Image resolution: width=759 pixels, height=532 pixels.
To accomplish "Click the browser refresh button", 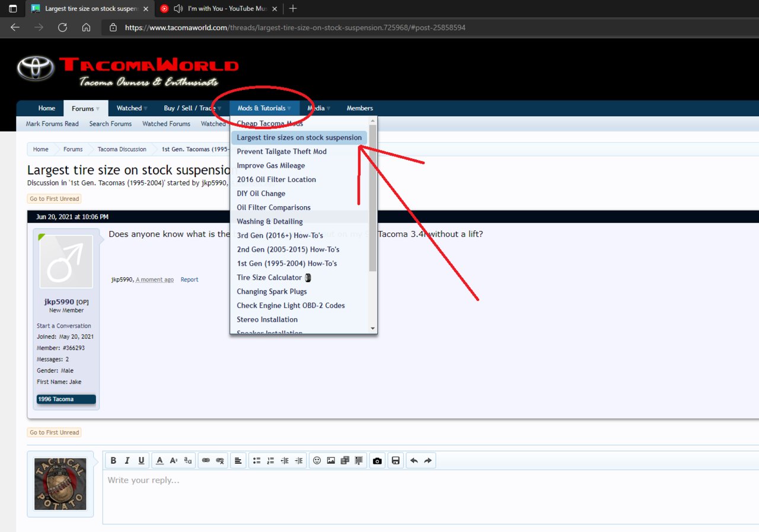I will pos(62,27).
